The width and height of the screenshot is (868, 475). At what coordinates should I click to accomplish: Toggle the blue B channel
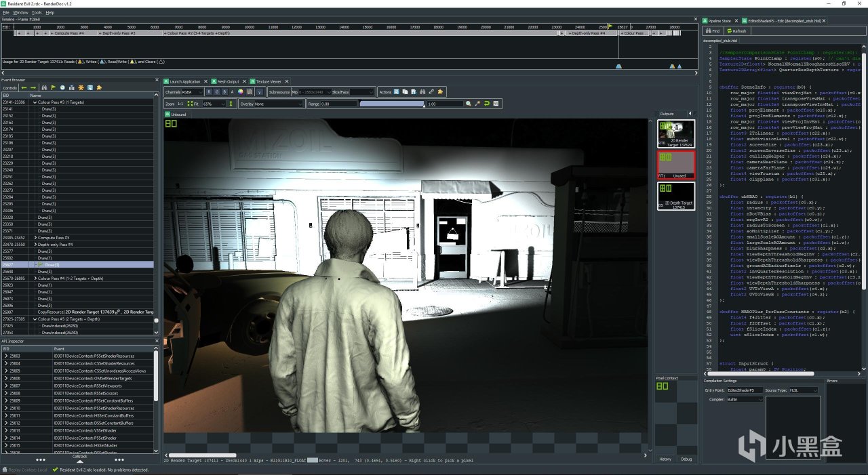point(224,91)
